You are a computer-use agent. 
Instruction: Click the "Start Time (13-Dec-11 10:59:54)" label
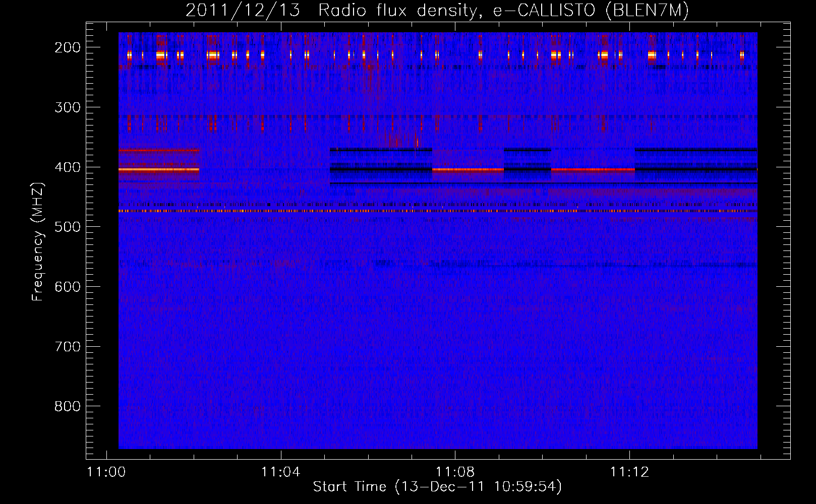(x=437, y=487)
